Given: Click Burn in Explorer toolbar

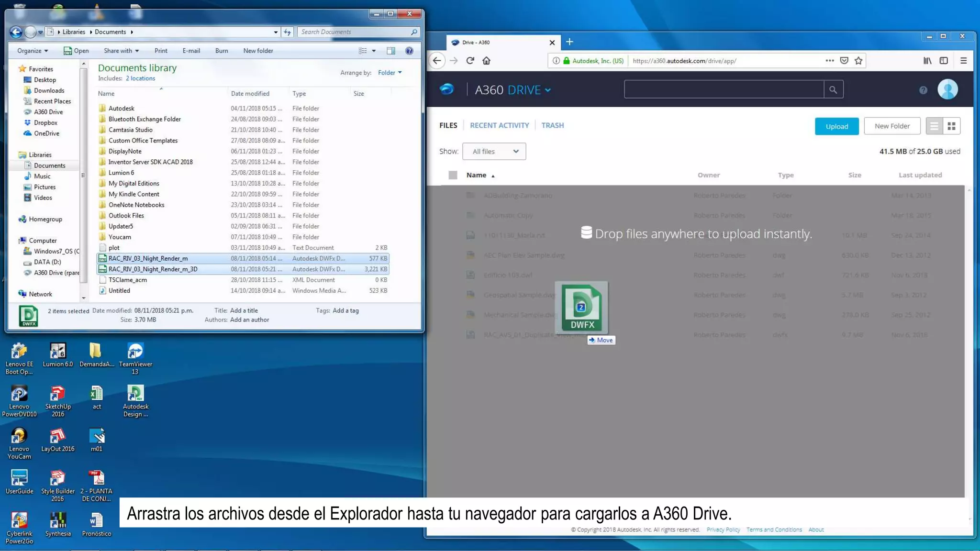Looking at the screenshot, I should [222, 51].
